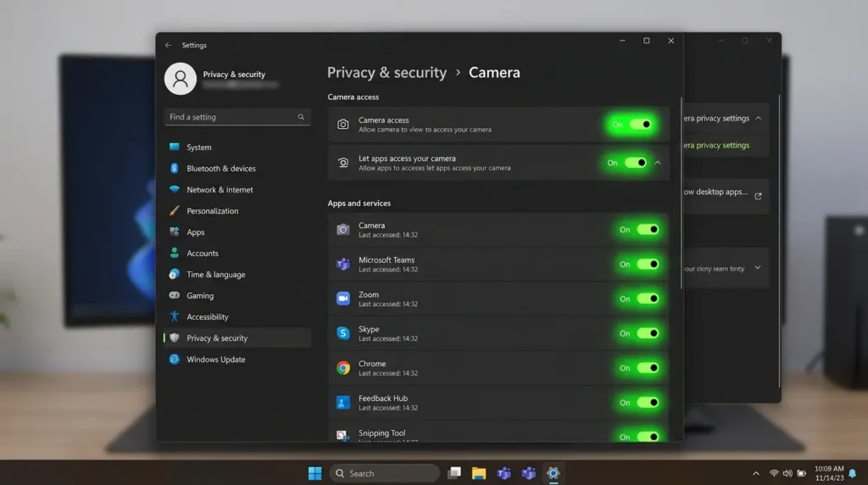Go back using the Settings back arrow

(169, 46)
